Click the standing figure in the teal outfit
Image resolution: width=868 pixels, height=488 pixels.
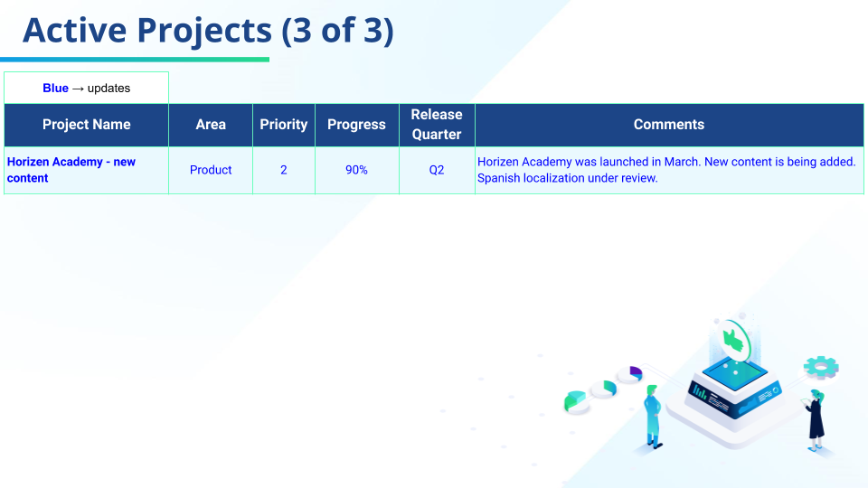[x=651, y=416]
